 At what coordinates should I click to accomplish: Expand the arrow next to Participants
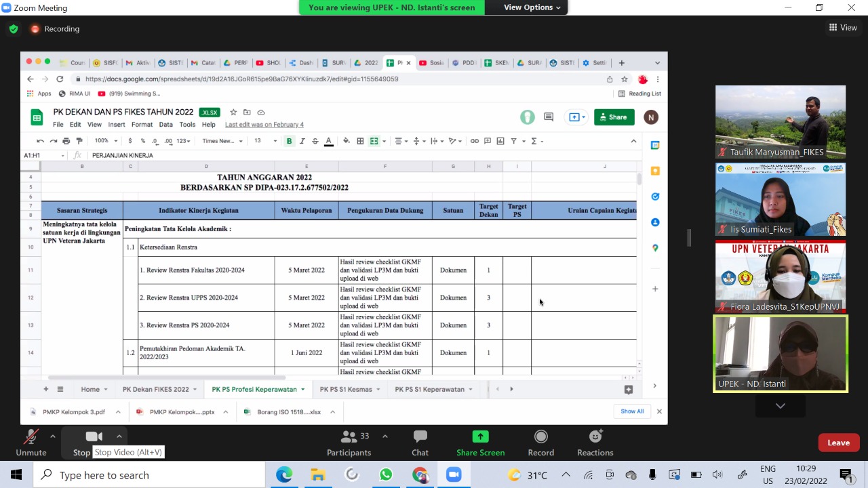[x=385, y=436]
